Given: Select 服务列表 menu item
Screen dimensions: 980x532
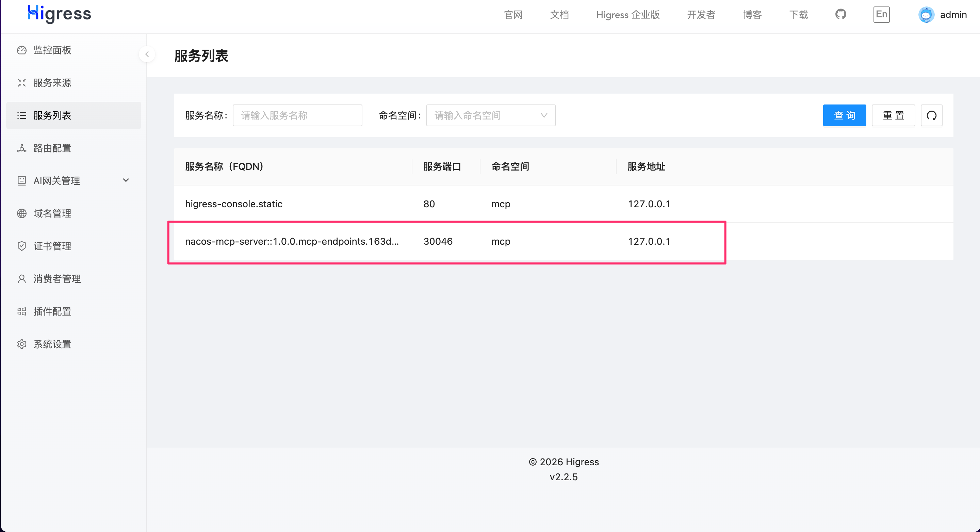Looking at the screenshot, I should pyautogui.click(x=73, y=115).
